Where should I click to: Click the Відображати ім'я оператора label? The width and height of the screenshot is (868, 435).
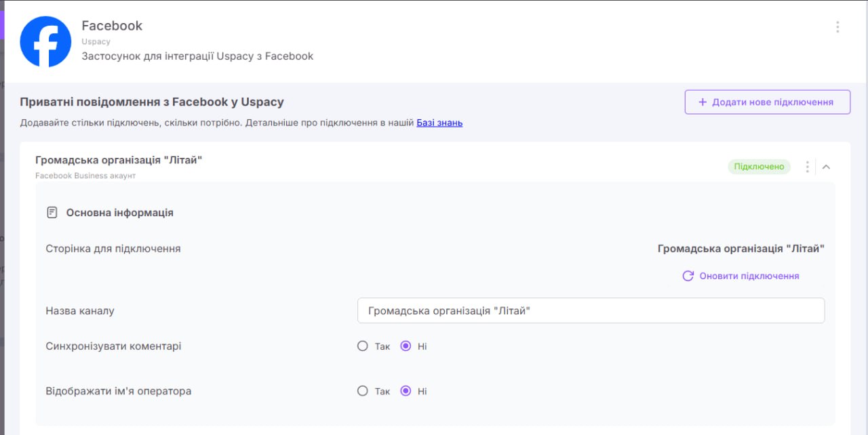click(x=119, y=391)
